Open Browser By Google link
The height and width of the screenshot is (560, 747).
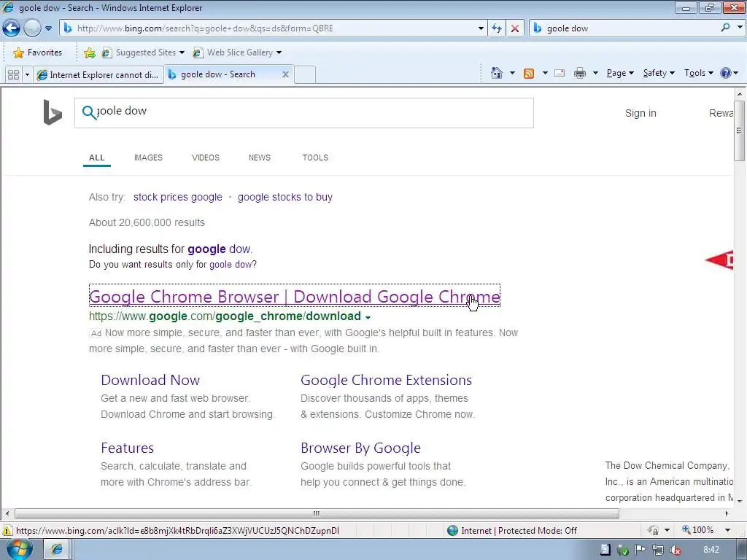pos(360,448)
